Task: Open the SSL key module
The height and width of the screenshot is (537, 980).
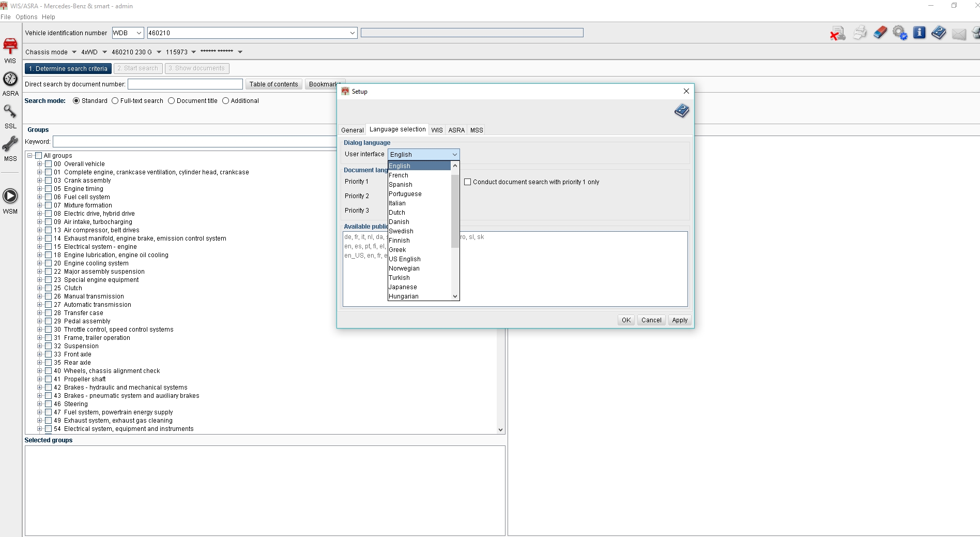Action: click(10, 116)
